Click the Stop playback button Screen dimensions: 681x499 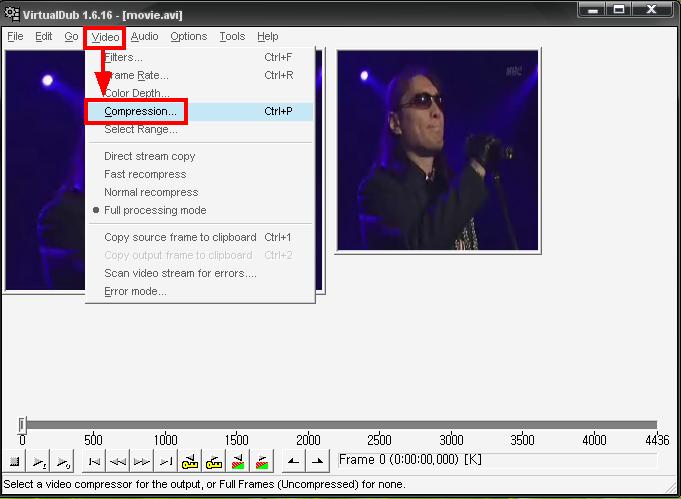[14, 461]
